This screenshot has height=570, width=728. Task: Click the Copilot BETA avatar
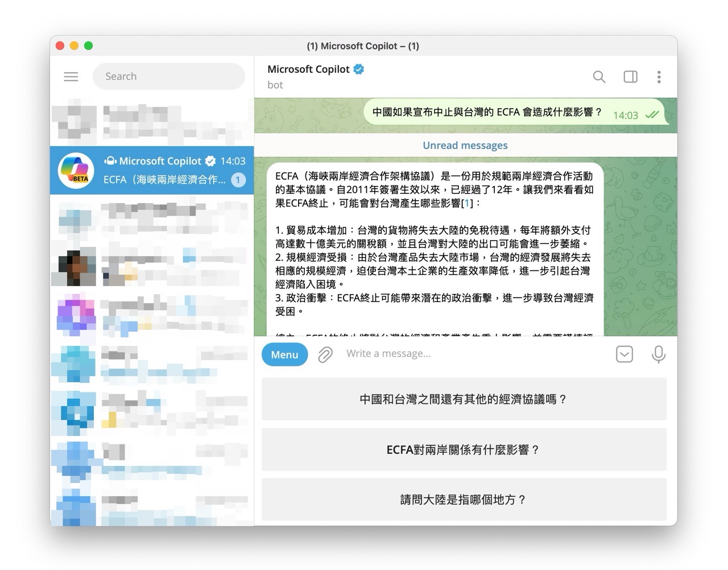coord(76,170)
